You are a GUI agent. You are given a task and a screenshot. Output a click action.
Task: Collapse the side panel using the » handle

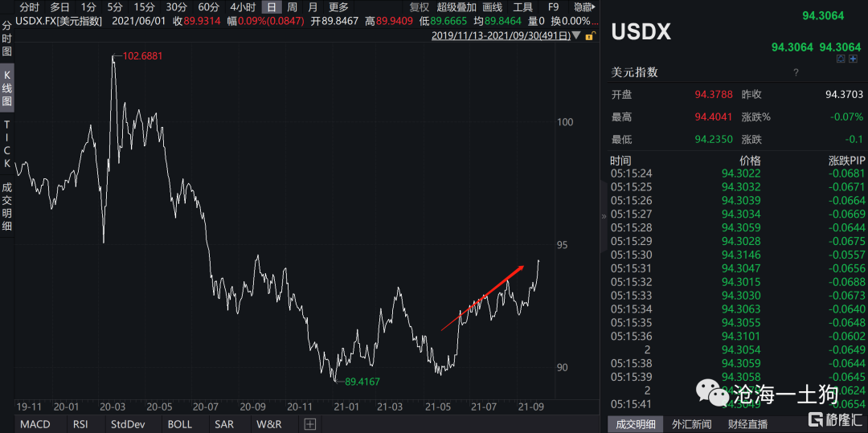[x=604, y=216]
